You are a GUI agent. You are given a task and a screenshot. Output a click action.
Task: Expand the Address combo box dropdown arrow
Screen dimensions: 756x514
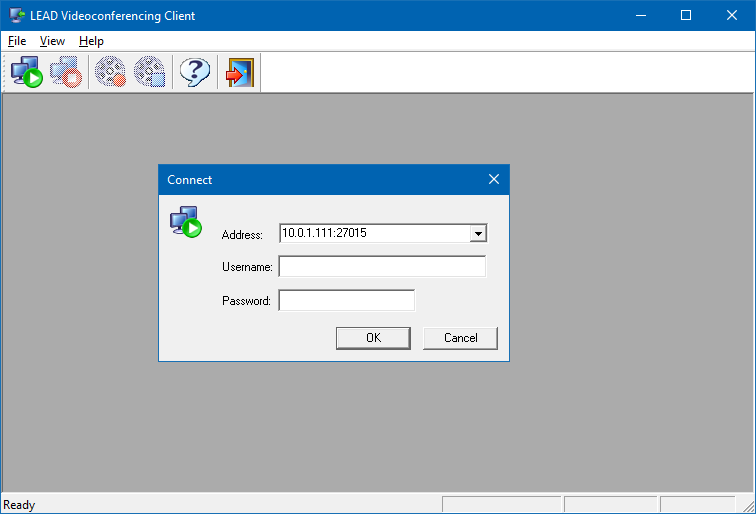478,233
